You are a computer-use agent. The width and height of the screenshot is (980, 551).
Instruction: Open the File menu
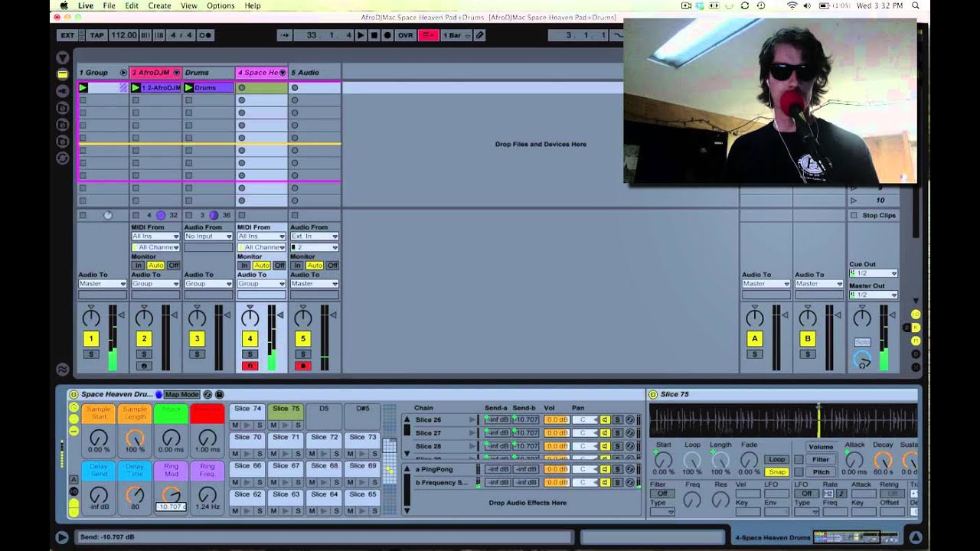point(109,5)
